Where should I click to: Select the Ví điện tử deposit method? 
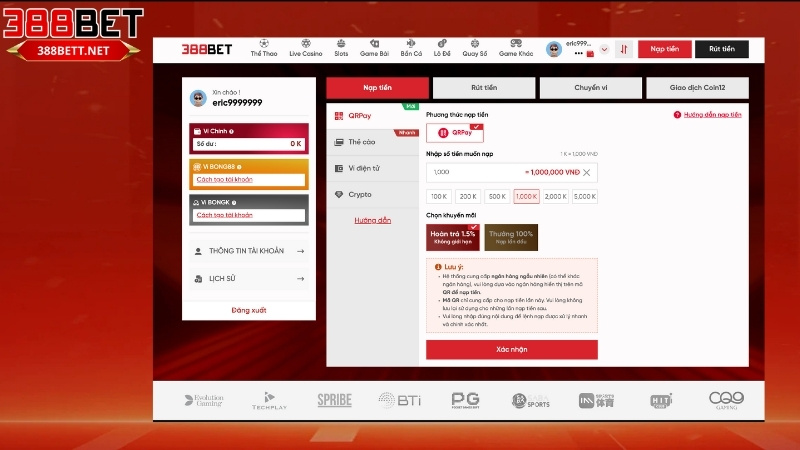(372, 168)
